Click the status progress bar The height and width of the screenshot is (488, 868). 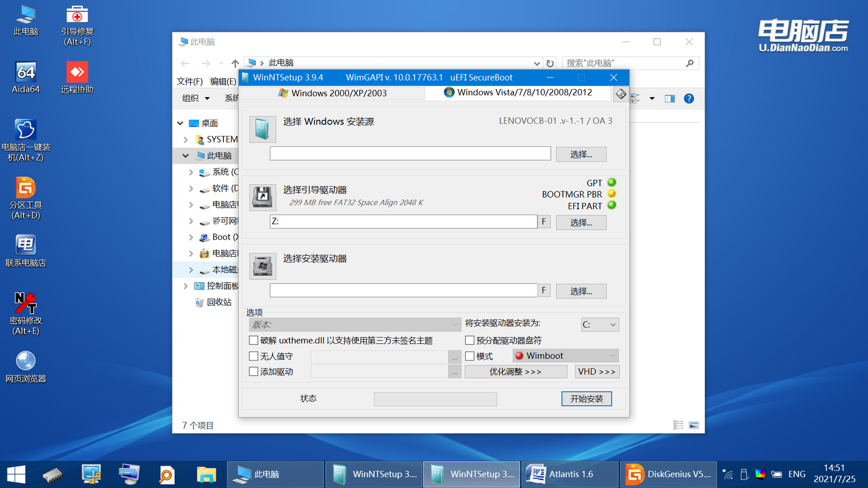435,399
